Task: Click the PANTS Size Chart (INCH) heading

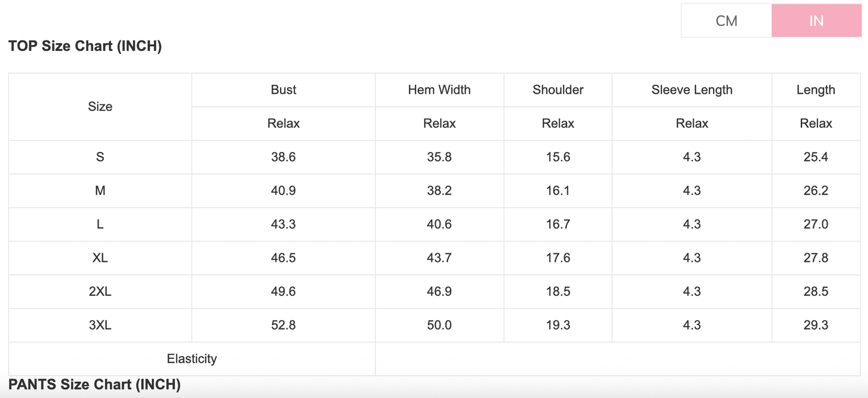Action: click(94, 385)
